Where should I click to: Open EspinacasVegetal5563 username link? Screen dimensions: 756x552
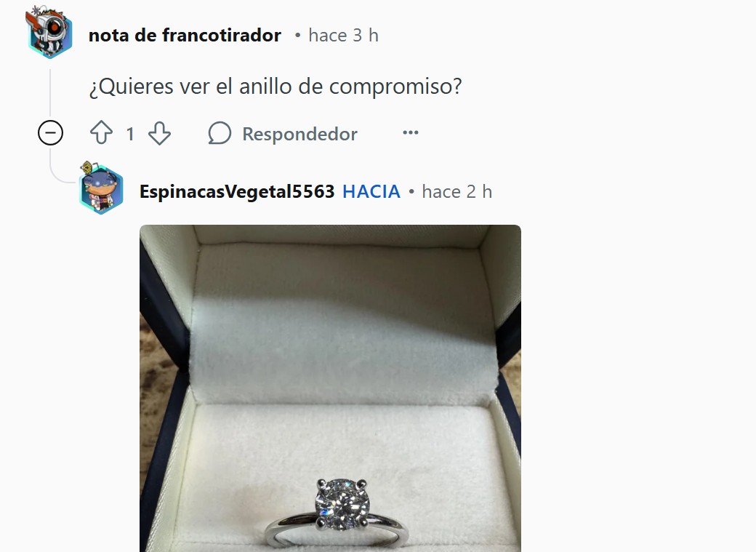(237, 191)
